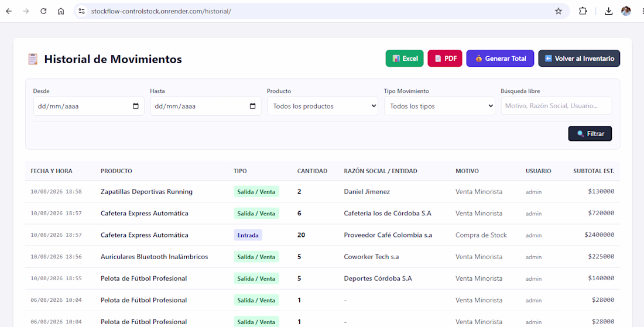Bookmark this page with the star icon
The width and height of the screenshot is (644, 327).
[558, 11]
